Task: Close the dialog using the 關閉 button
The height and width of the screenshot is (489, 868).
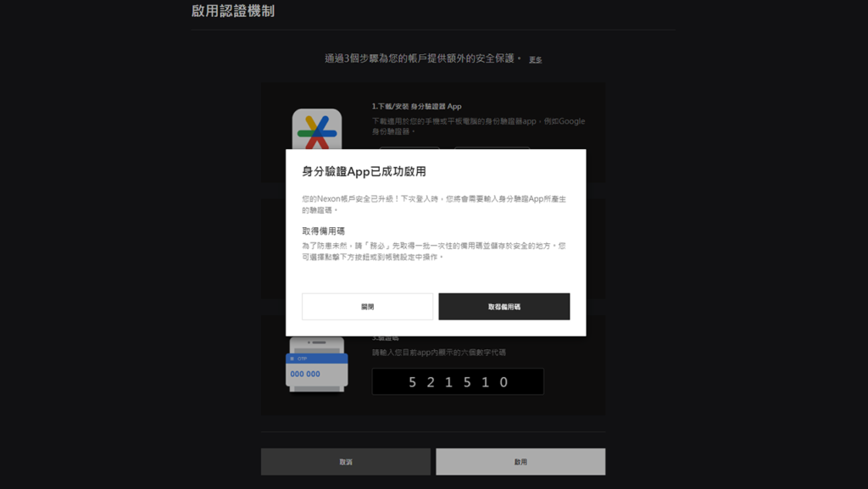Action: click(x=367, y=306)
